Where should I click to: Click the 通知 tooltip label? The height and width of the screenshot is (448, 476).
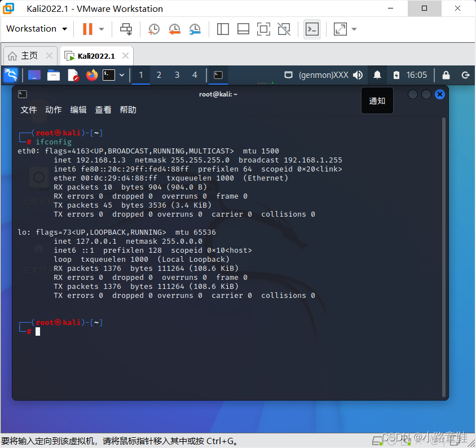pyautogui.click(x=377, y=101)
